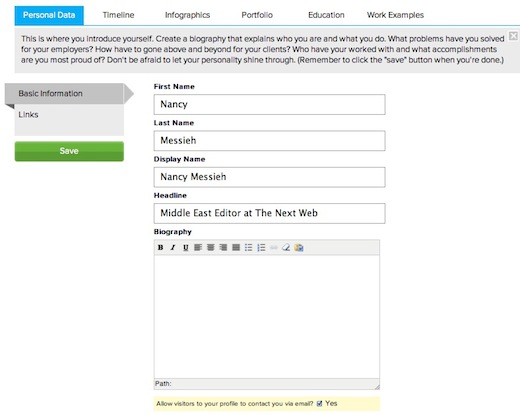
Task: Center align biography text
Action: pyautogui.click(x=211, y=247)
